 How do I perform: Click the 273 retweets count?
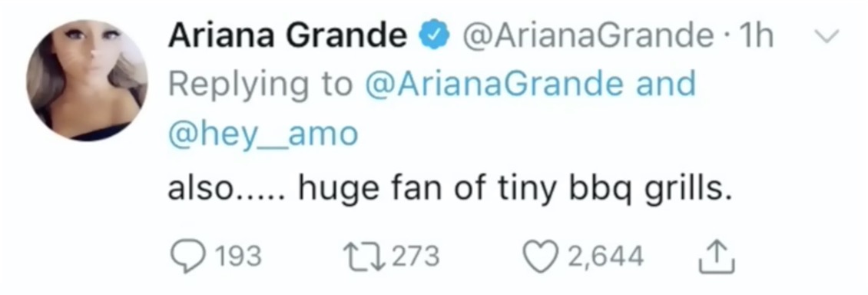point(415,257)
